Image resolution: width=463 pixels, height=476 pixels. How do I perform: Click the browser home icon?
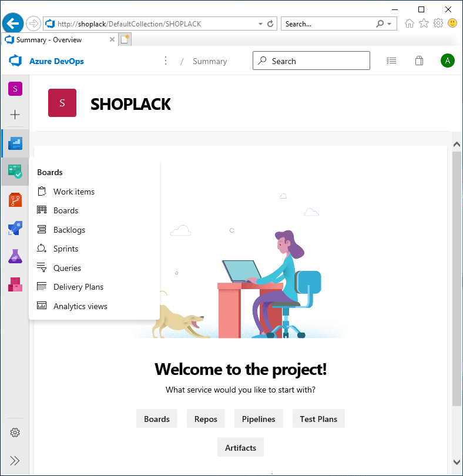pos(410,24)
